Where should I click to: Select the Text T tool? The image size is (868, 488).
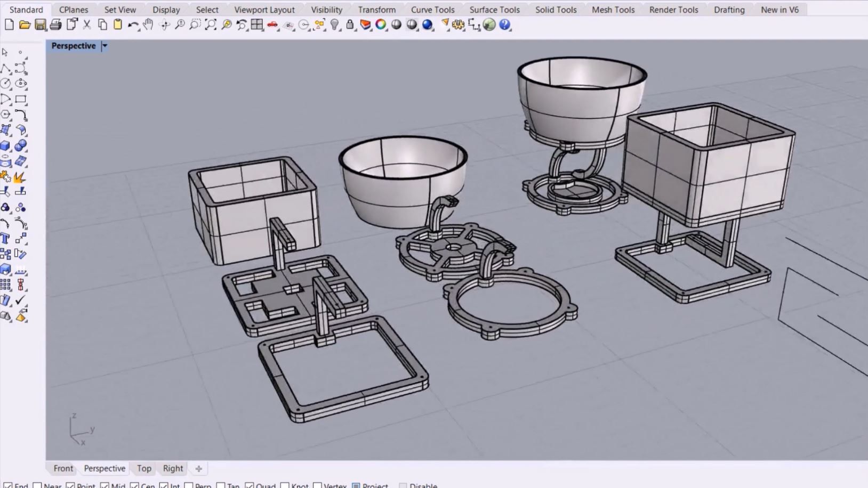(x=5, y=238)
